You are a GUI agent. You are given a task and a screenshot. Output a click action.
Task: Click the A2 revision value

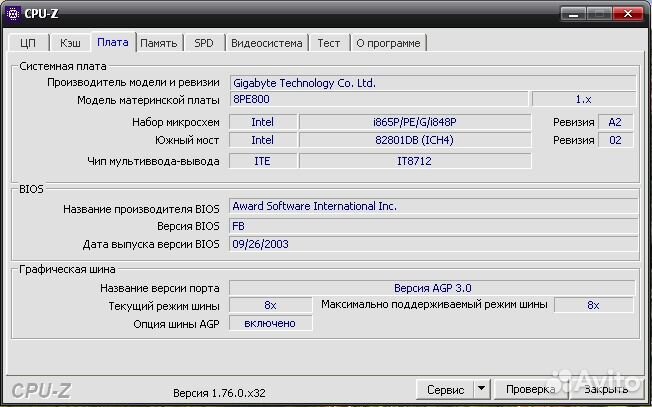point(615,122)
